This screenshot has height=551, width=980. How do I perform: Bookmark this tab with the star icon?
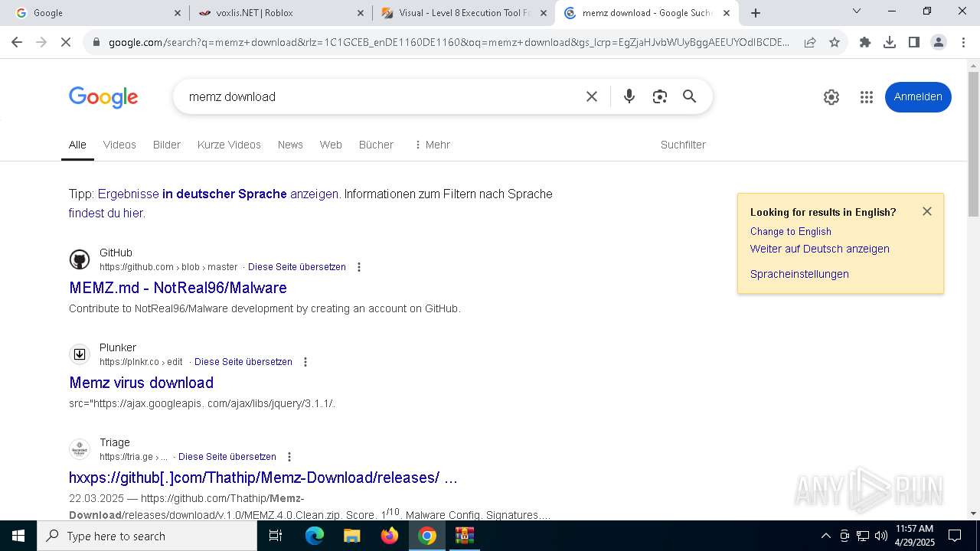[835, 43]
